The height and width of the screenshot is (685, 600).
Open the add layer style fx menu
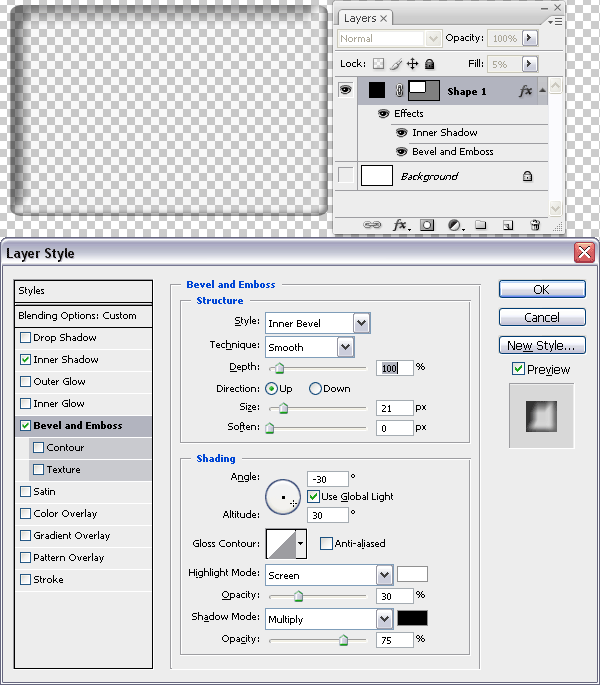400,226
